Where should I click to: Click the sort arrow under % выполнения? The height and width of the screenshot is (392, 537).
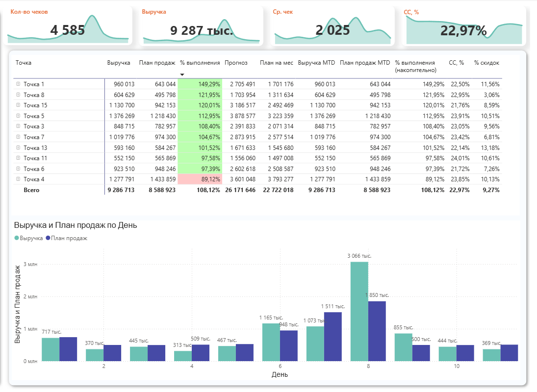tap(182, 74)
